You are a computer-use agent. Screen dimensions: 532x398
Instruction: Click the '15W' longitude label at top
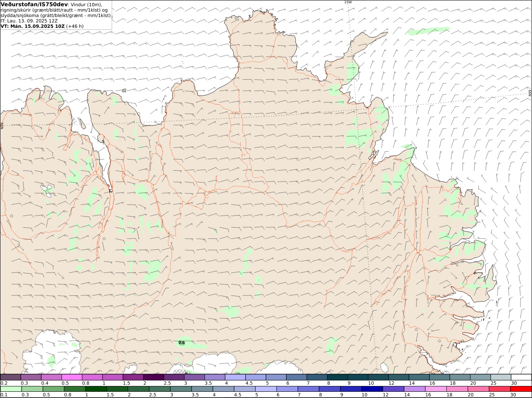pos(348,2)
